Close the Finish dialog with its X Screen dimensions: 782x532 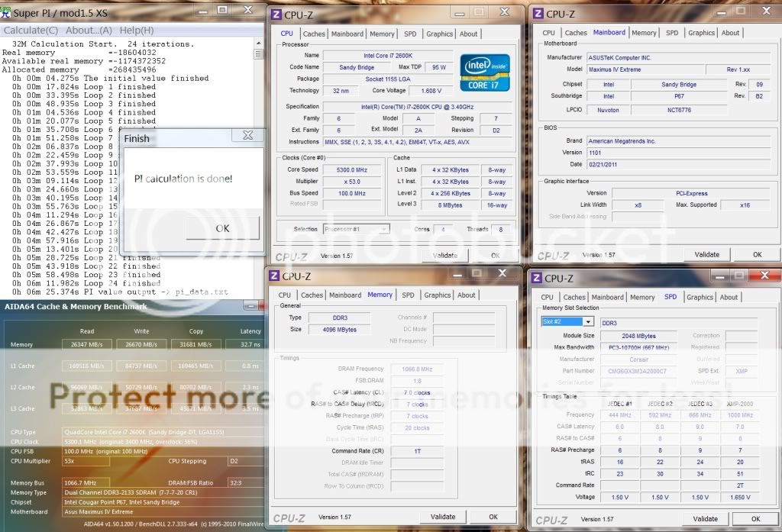coord(248,135)
